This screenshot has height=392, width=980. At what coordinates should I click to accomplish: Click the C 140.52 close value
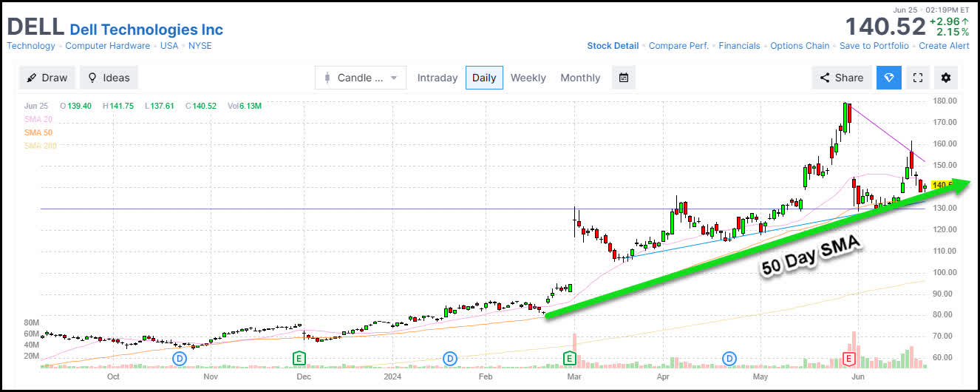[x=201, y=106]
